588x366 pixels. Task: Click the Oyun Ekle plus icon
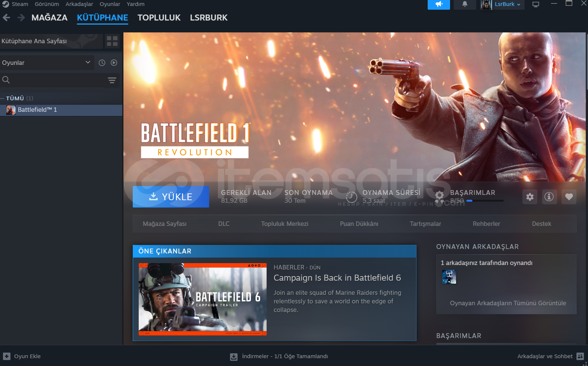point(7,356)
